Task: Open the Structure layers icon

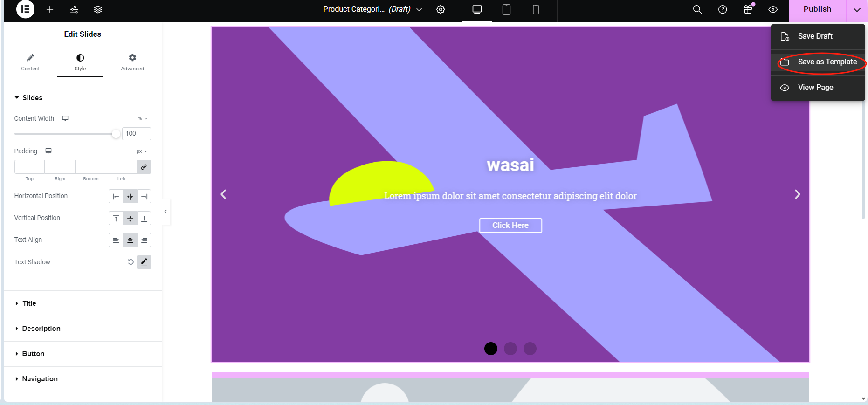Action: (x=98, y=9)
